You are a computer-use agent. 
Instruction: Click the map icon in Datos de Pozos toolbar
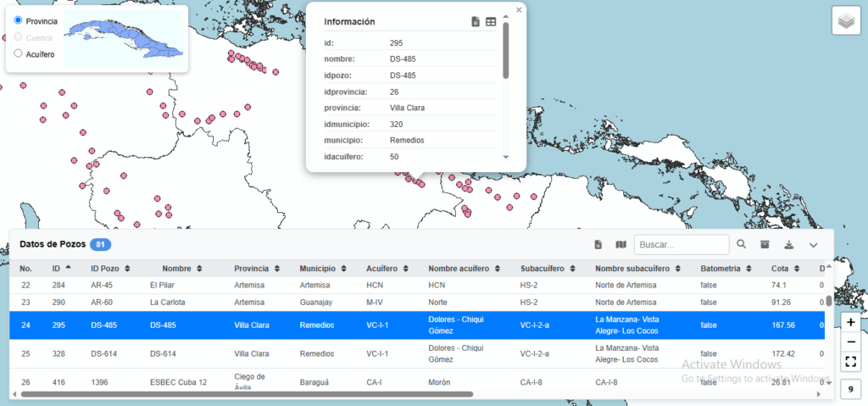pyautogui.click(x=620, y=245)
